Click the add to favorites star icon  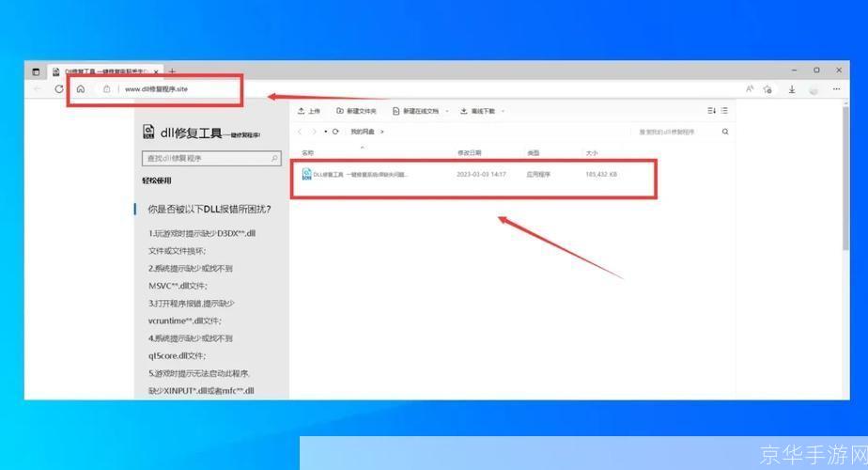tap(767, 88)
